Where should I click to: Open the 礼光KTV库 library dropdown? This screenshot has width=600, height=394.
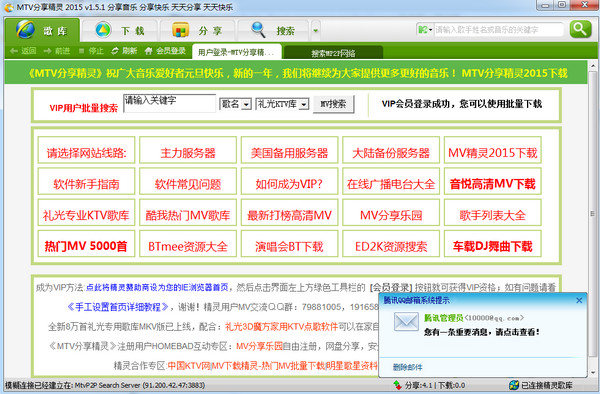click(282, 104)
